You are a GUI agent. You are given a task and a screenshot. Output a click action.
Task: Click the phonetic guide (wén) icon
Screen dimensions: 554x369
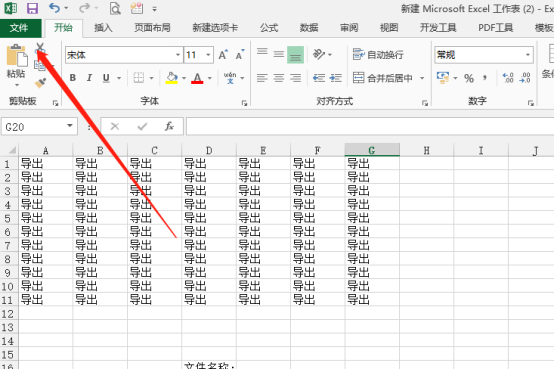[230, 78]
